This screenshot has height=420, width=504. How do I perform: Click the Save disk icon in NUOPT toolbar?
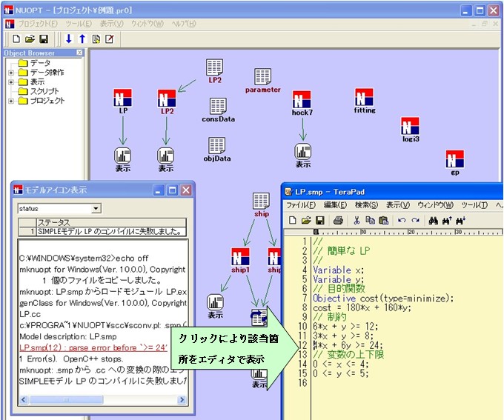(x=44, y=39)
